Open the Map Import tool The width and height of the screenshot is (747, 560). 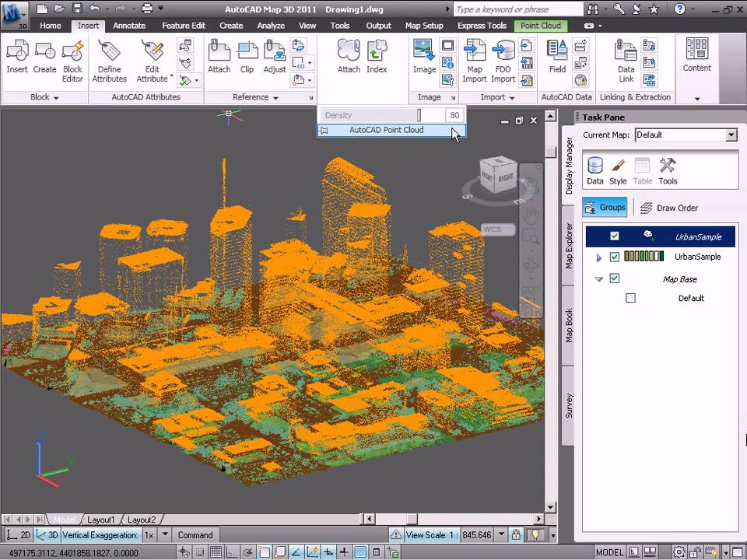click(475, 61)
